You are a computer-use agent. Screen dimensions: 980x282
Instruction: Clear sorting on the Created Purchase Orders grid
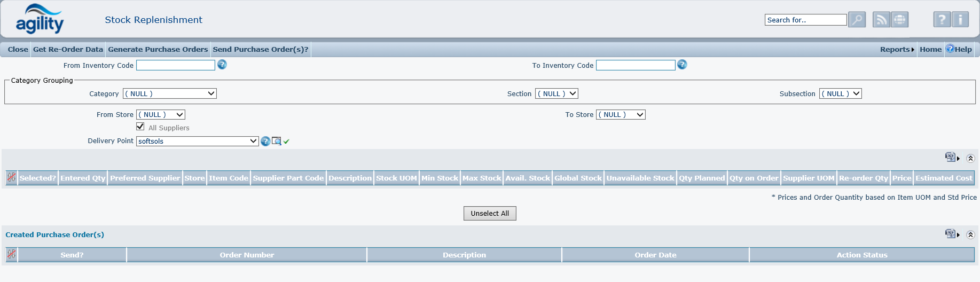tap(11, 255)
